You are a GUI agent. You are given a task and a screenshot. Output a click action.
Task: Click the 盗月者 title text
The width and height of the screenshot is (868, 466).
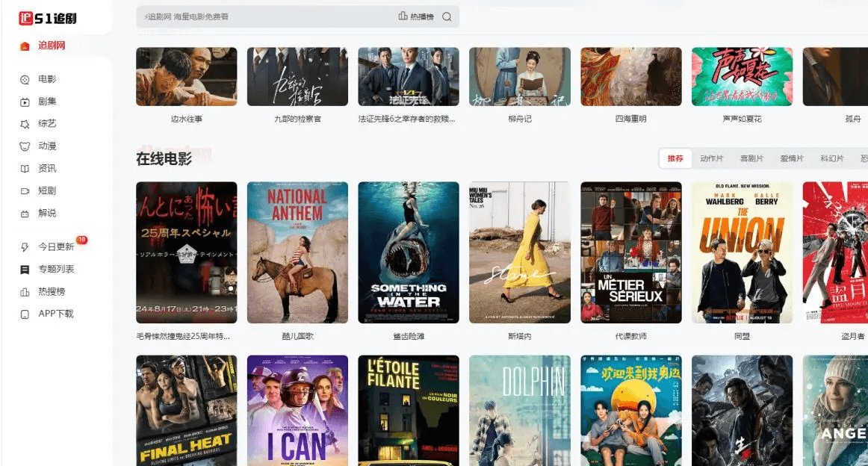(852, 337)
